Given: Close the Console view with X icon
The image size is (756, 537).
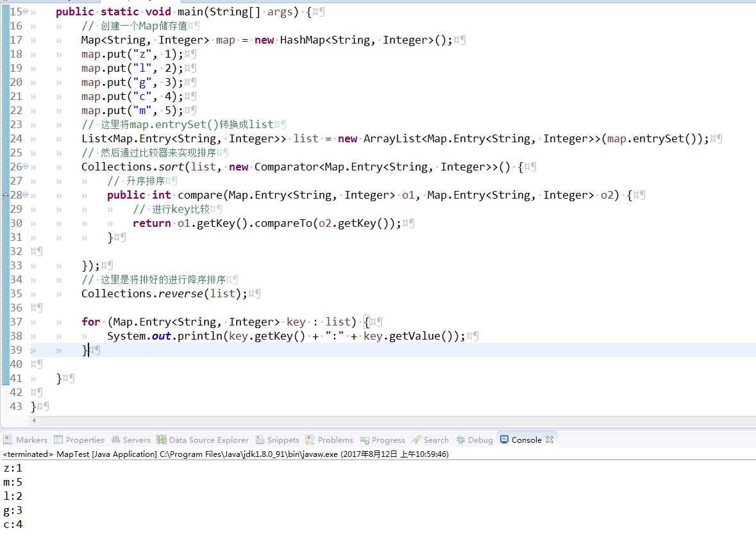Looking at the screenshot, I should [549, 440].
